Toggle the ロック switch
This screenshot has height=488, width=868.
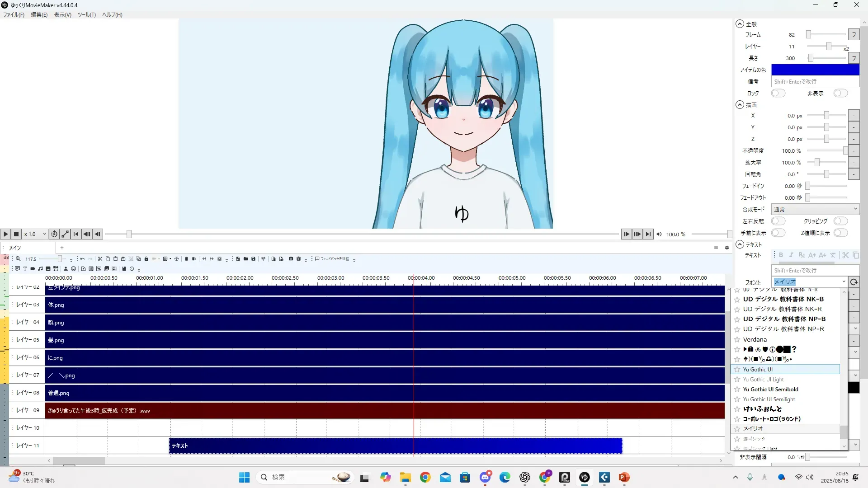click(x=778, y=93)
